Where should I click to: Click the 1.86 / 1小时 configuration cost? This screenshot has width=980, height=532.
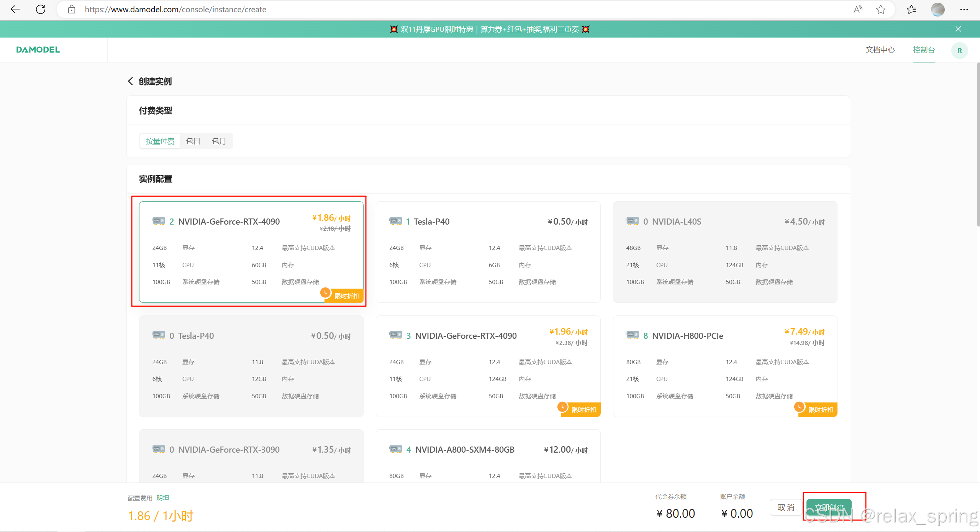(161, 516)
